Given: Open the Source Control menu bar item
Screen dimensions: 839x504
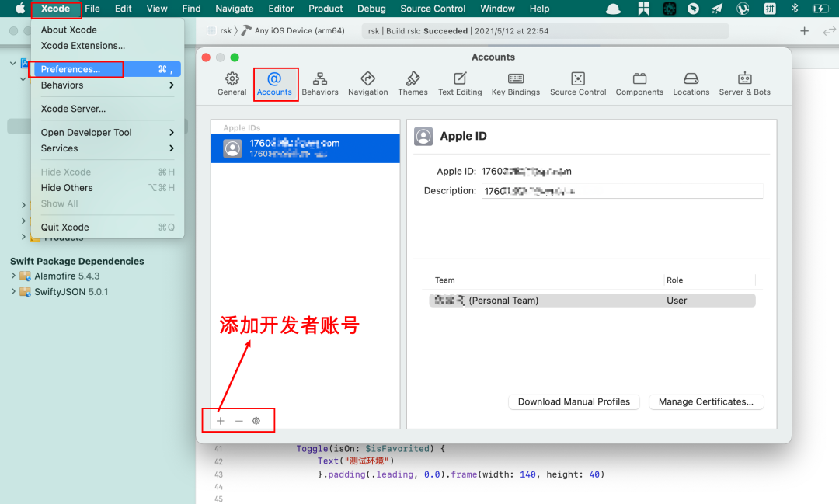Looking at the screenshot, I should [433, 9].
